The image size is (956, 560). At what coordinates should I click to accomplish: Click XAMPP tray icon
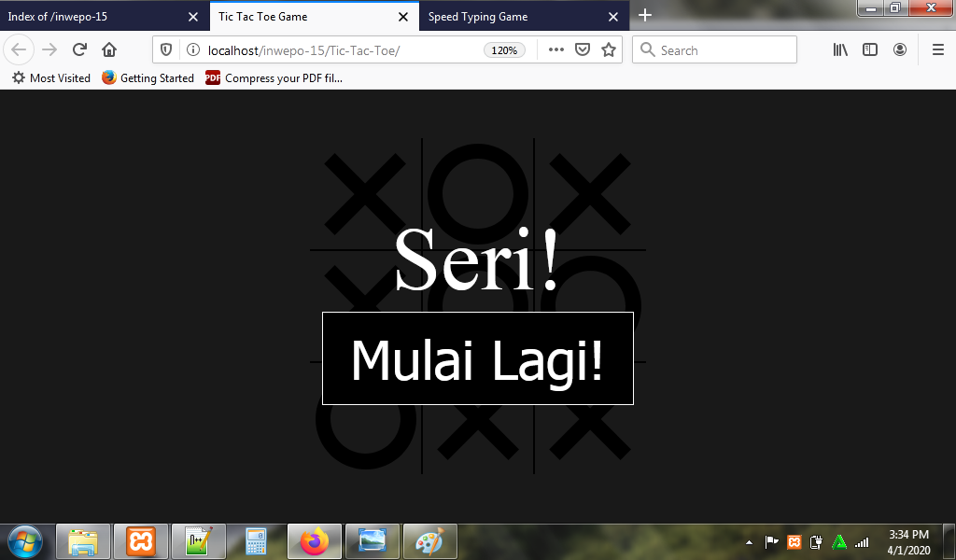click(x=794, y=541)
